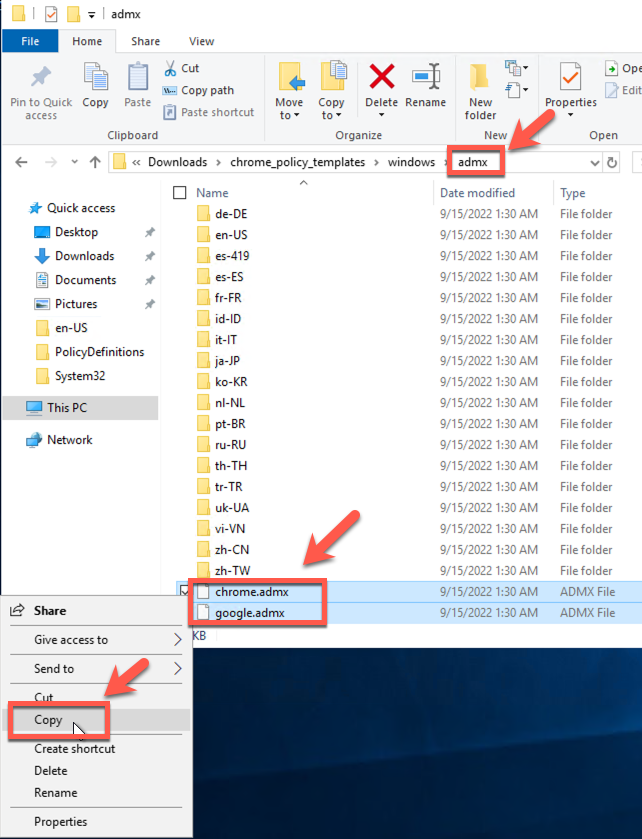
Task: Click the Cut scissors icon in the ribbon
Action: 171,68
